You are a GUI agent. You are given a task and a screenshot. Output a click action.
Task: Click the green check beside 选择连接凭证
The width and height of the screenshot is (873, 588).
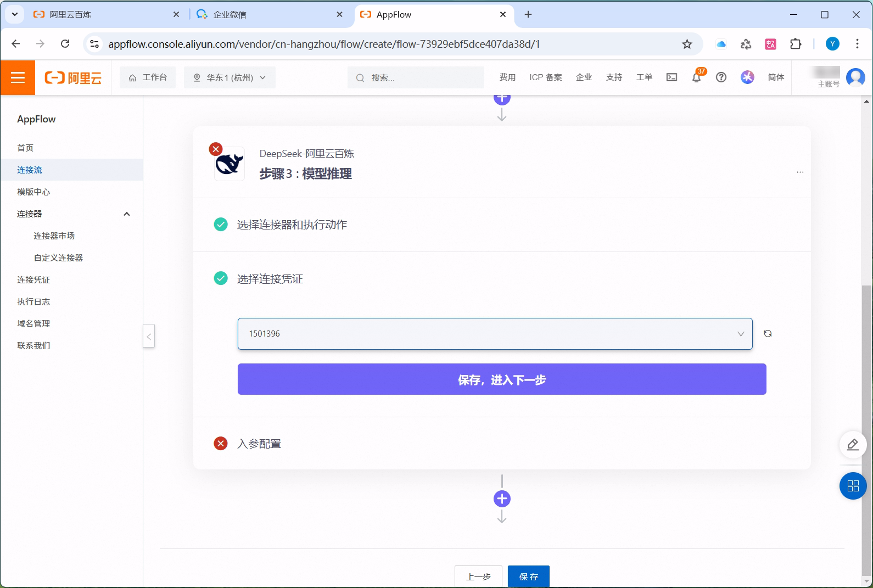(x=221, y=278)
